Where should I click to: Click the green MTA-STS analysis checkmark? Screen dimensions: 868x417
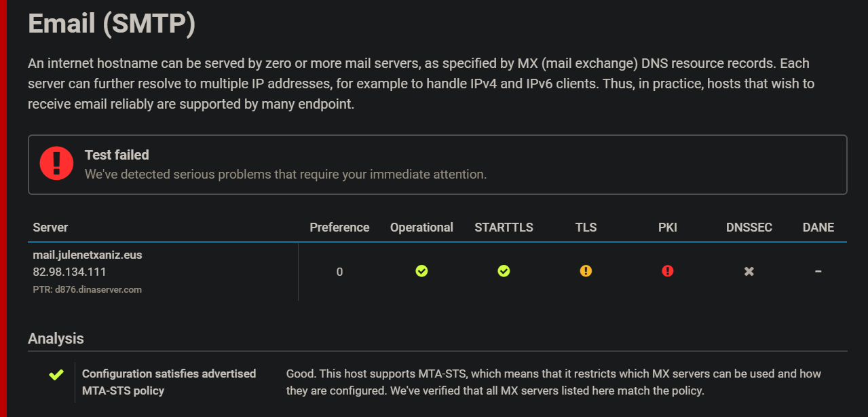click(x=56, y=374)
